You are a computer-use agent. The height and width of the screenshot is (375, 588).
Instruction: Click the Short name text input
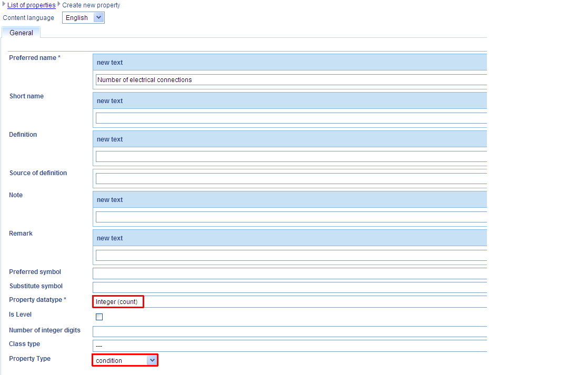291,118
